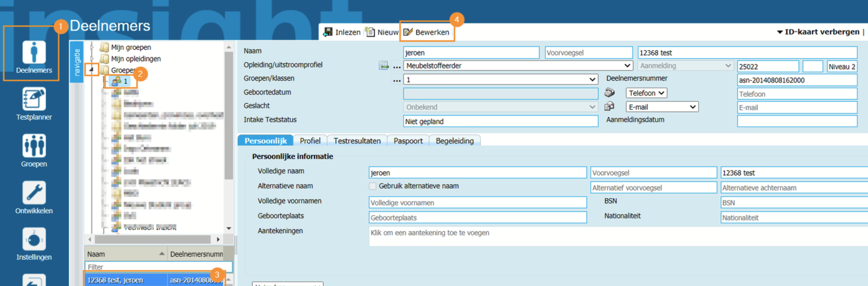Click the Nieuw toolbar icon
Viewport: 868px width, 286px height.
pos(370,32)
